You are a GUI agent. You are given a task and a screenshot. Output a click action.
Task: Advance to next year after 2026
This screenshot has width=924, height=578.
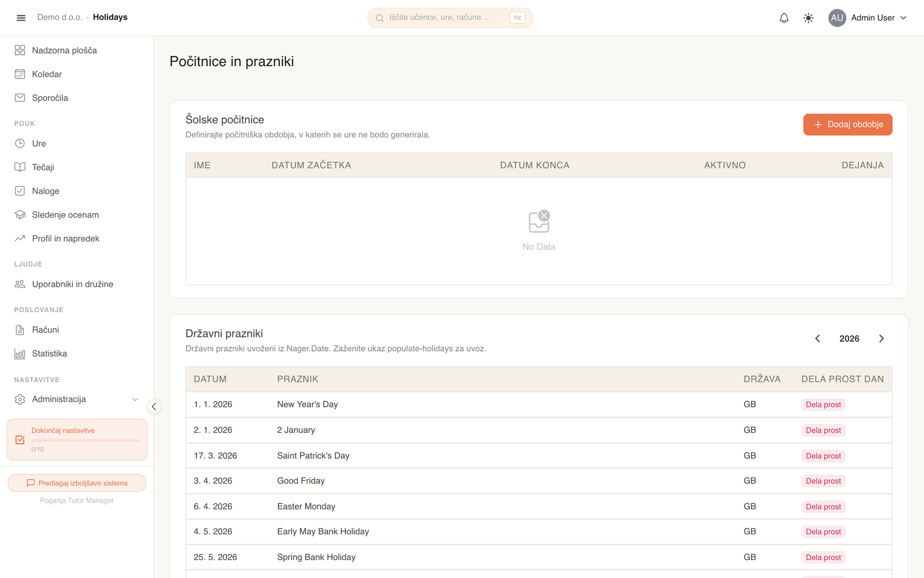[881, 338]
